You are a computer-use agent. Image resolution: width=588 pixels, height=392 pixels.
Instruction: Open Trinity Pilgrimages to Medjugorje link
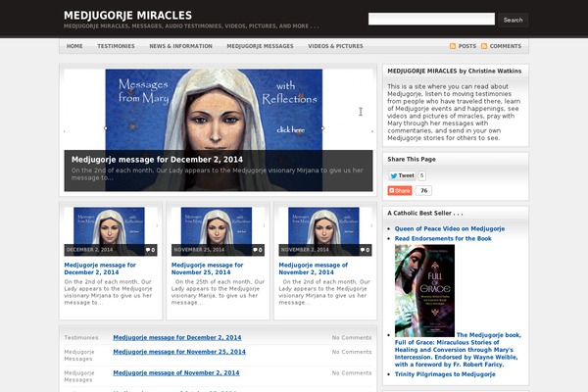pos(445,374)
